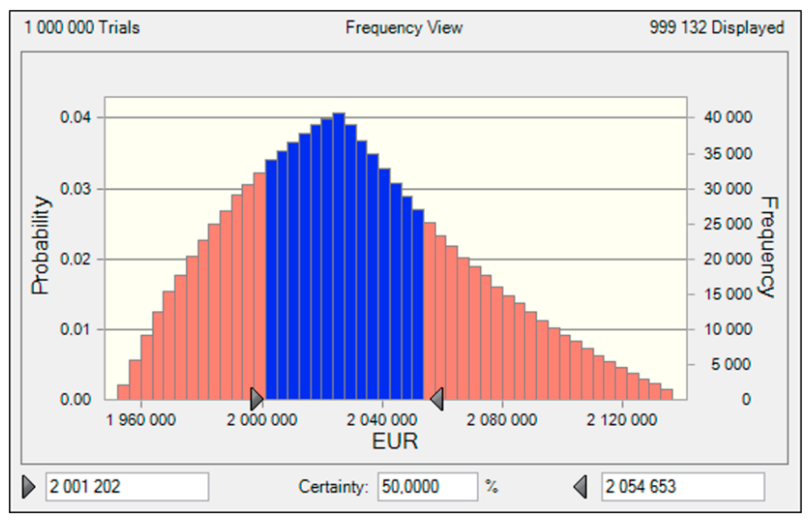
Task: Click the leftmost red histogram bar
Action: (123, 392)
